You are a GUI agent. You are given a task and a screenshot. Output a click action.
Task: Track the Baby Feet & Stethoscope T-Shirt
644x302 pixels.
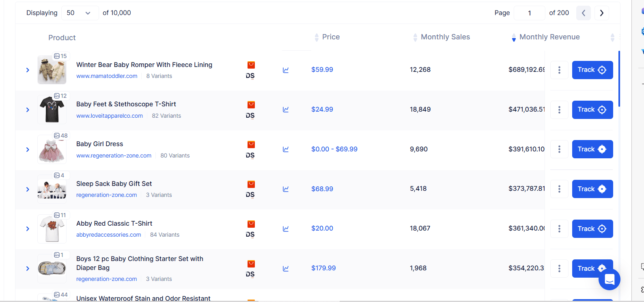pos(592,110)
